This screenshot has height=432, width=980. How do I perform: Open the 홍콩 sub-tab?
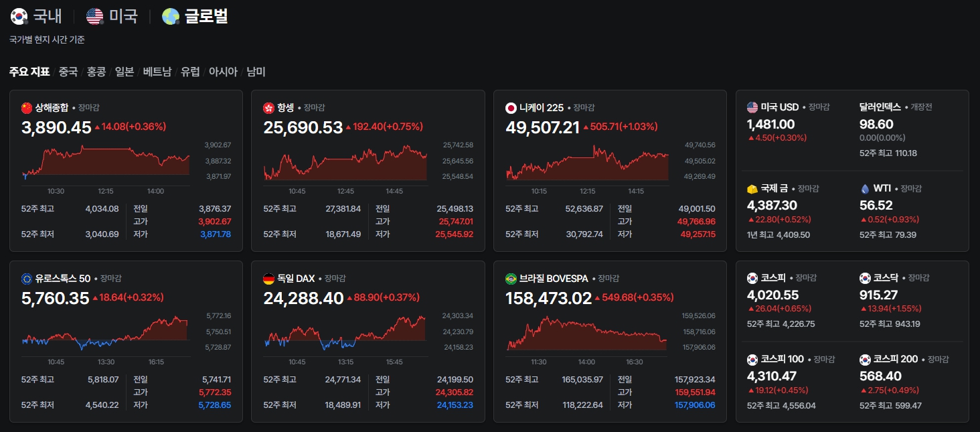click(x=96, y=72)
